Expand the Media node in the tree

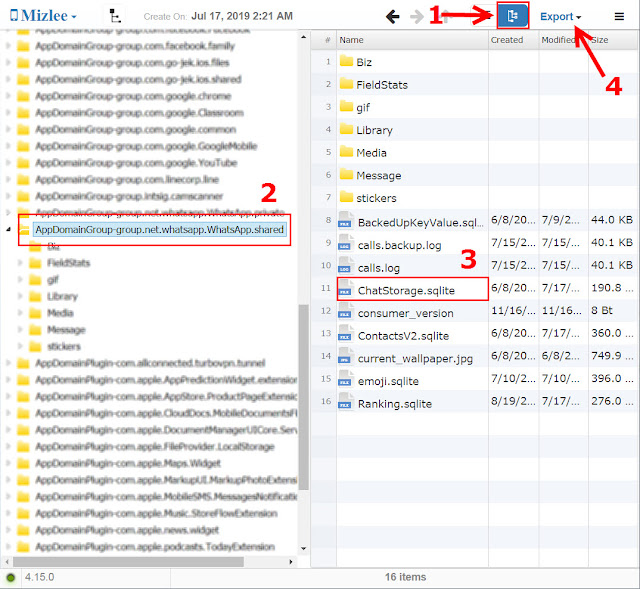[x=20, y=313]
